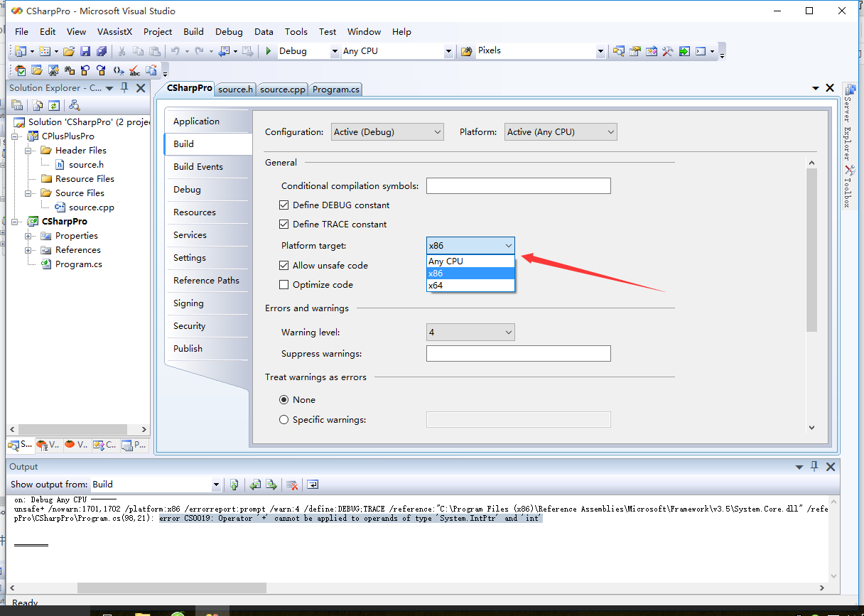Open the Server Explorer side tab

click(848, 122)
